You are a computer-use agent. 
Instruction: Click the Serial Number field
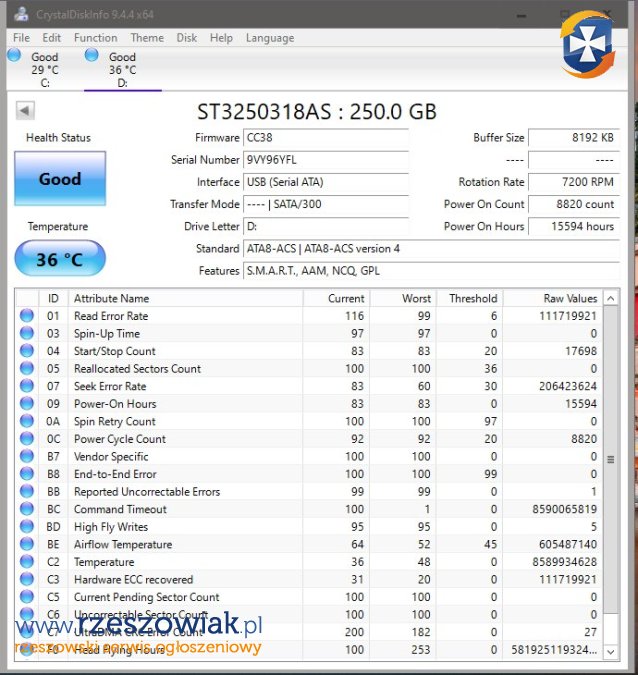326,160
